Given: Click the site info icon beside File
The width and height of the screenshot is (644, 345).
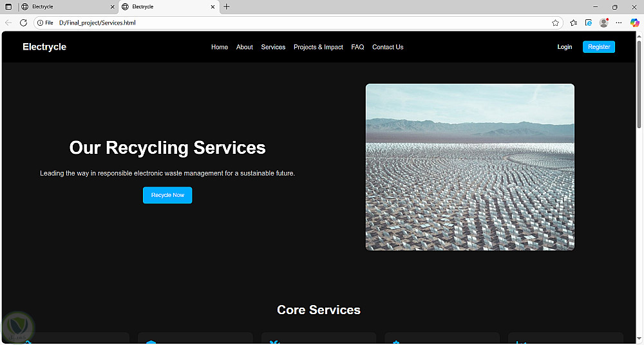Looking at the screenshot, I should (x=40, y=23).
